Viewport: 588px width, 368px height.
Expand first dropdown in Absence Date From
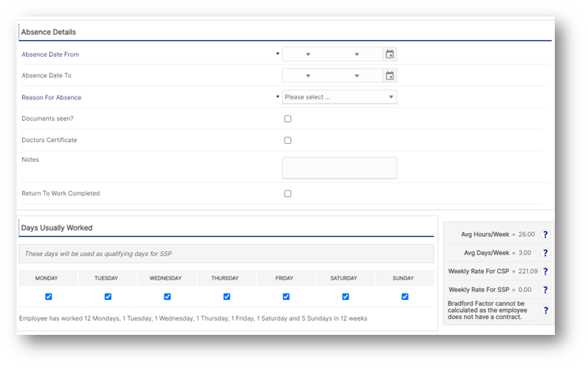[x=308, y=54]
